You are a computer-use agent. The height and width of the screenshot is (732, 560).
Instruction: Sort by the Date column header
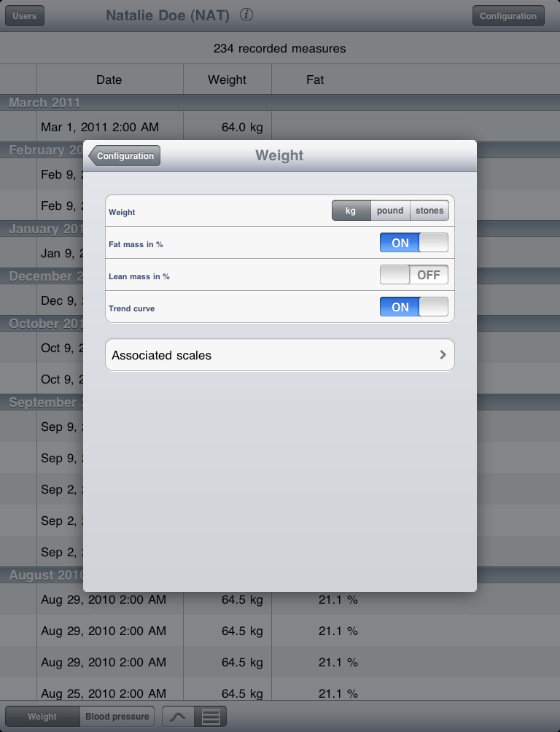(109, 79)
